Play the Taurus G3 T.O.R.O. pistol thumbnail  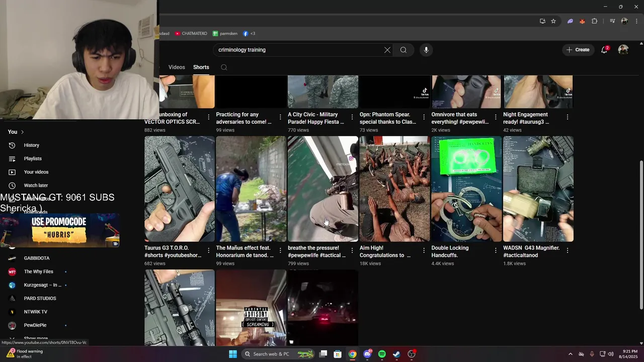pyautogui.click(x=180, y=189)
